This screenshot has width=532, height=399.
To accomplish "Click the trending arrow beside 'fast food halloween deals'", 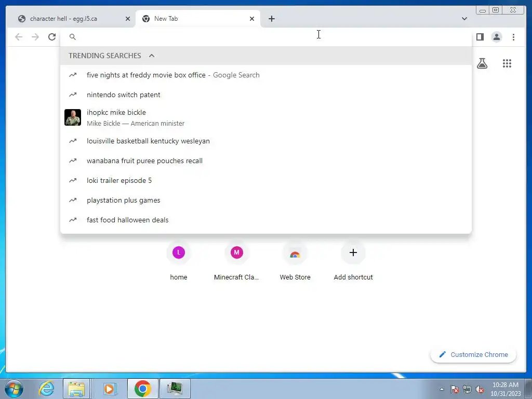I will coord(73,220).
